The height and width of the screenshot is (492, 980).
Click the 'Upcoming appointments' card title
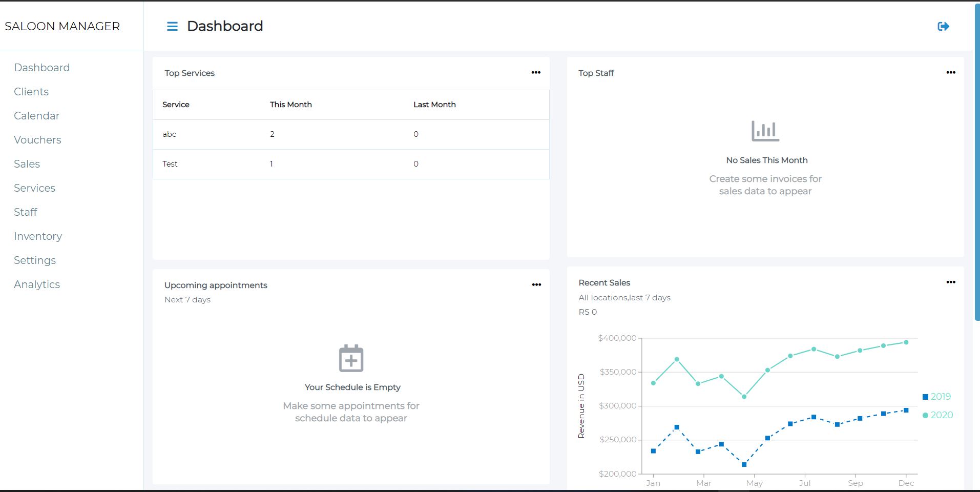pos(216,285)
